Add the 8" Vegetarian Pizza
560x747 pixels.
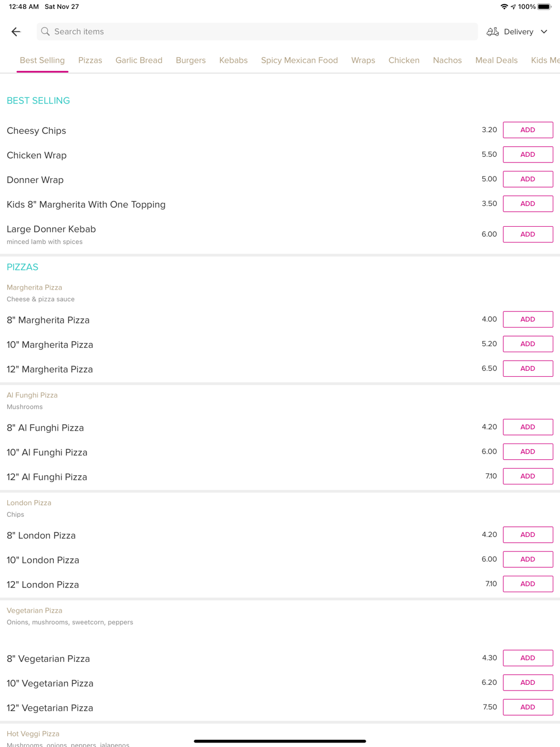click(x=528, y=658)
